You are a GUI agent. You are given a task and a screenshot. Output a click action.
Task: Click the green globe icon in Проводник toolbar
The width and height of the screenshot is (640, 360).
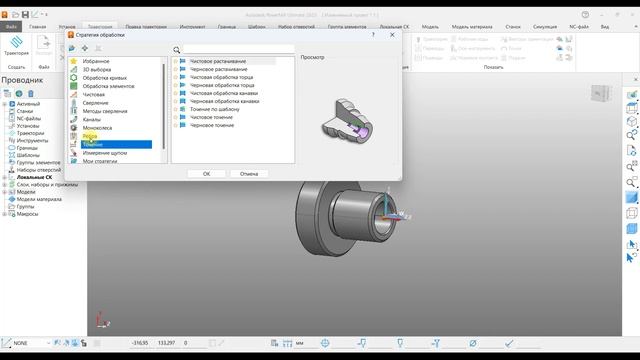(19, 93)
